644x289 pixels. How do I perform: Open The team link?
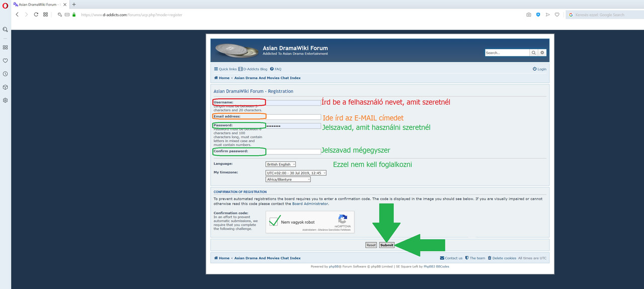click(475, 258)
